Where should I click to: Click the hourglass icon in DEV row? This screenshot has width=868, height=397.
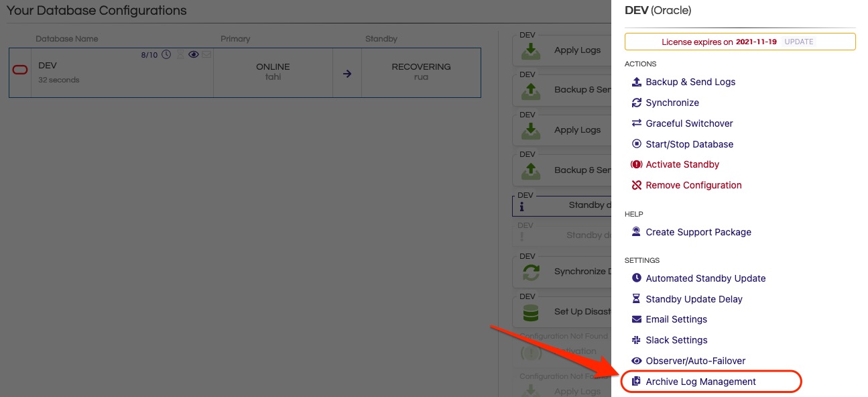point(180,55)
